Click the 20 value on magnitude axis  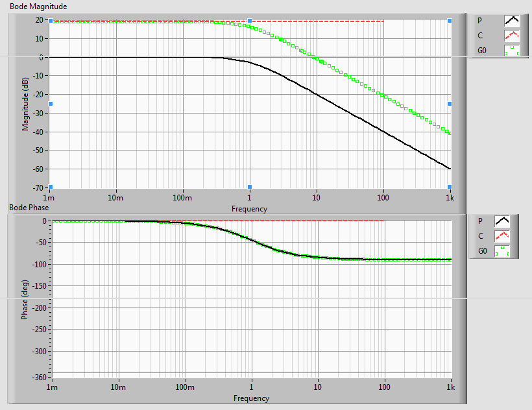pyautogui.click(x=40, y=20)
